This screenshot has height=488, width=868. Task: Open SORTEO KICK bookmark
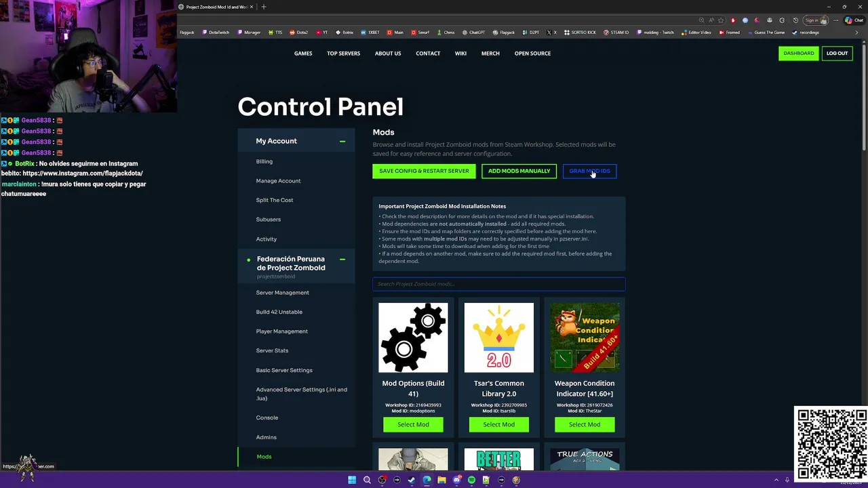pyautogui.click(x=580, y=33)
